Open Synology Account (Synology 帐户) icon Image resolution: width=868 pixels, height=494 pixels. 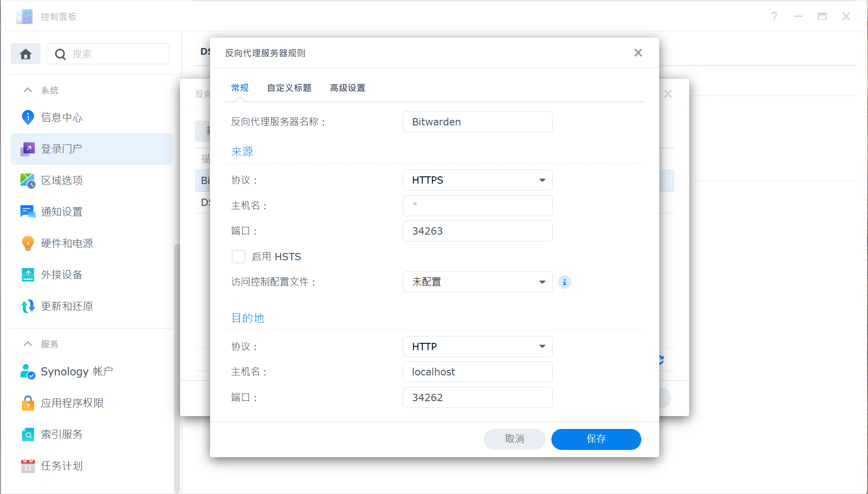[28, 372]
